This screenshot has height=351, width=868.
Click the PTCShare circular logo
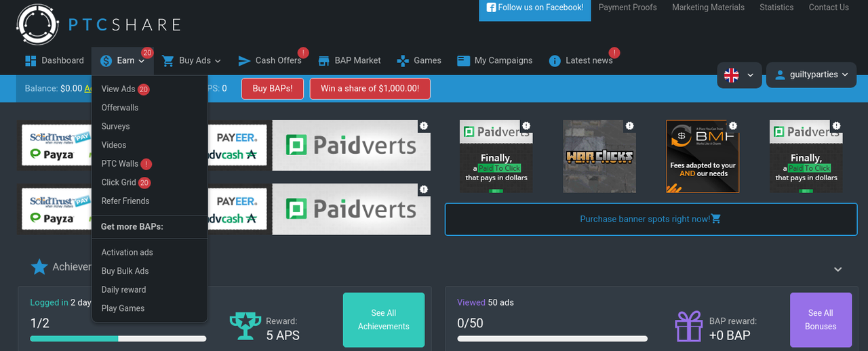38,24
